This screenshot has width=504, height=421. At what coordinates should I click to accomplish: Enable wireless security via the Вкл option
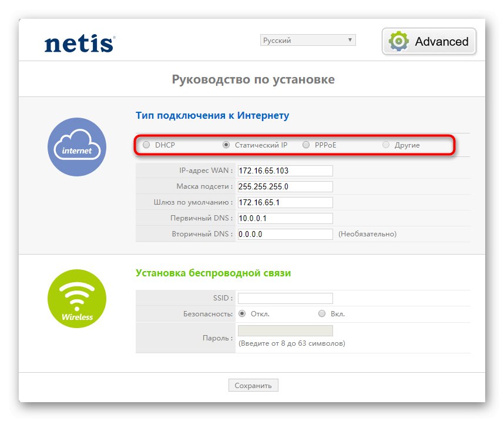(322, 313)
